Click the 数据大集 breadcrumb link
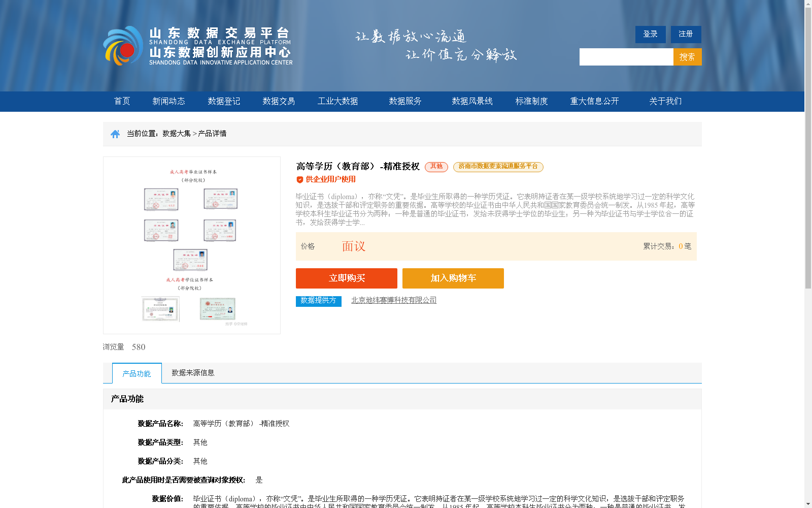 click(x=176, y=134)
